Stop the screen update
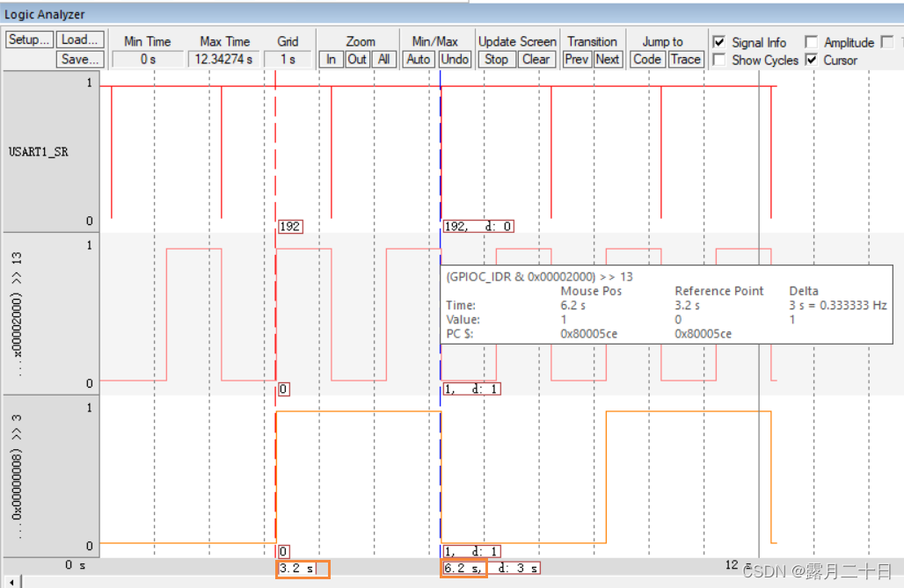Image resolution: width=904 pixels, height=588 pixels. [496, 60]
